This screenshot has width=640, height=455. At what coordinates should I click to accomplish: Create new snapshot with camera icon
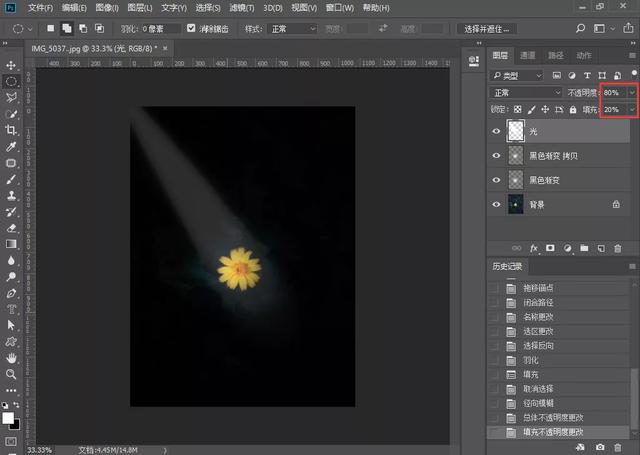click(x=599, y=447)
